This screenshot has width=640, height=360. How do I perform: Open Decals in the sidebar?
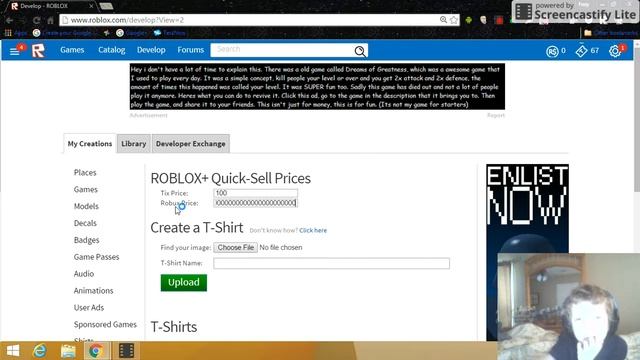click(85, 223)
